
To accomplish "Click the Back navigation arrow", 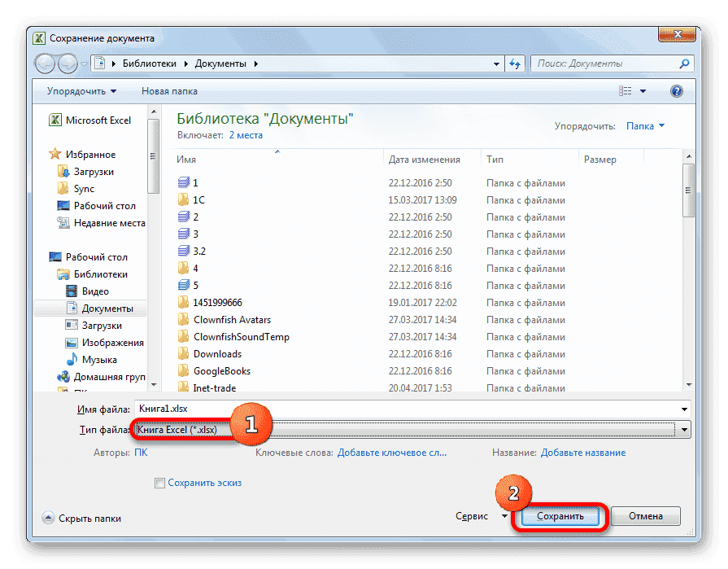I will [46, 63].
